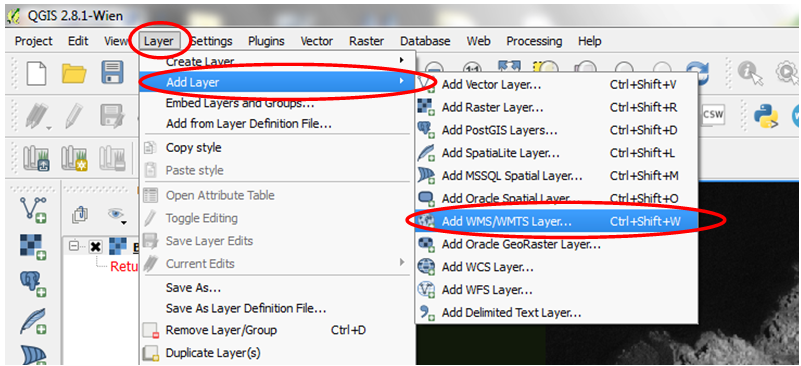
Task: Open the Vector menu
Action: 317,41
